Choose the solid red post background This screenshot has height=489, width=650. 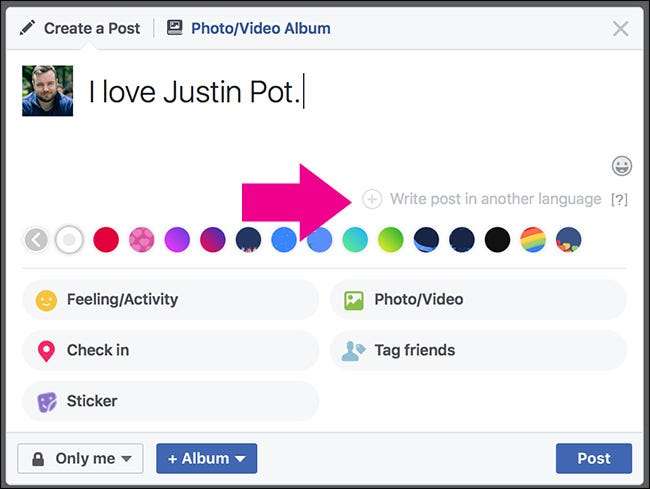point(106,240)
